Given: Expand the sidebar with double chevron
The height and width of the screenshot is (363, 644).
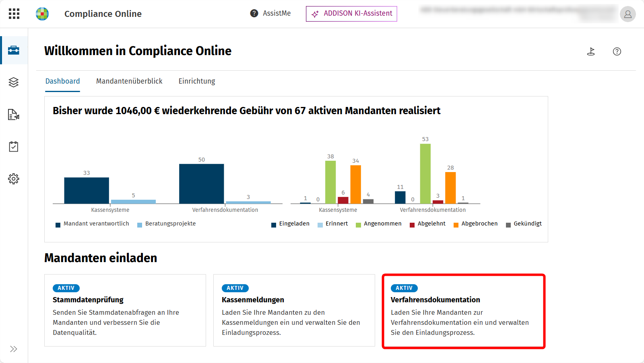Looking at the screenshot, I should [14, 349].
